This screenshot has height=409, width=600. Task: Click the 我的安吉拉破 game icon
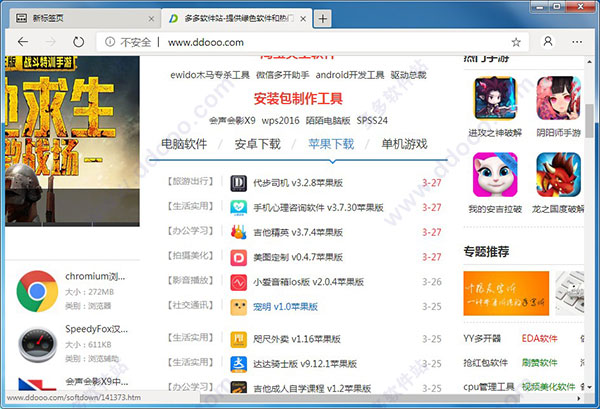coord(495,174)
